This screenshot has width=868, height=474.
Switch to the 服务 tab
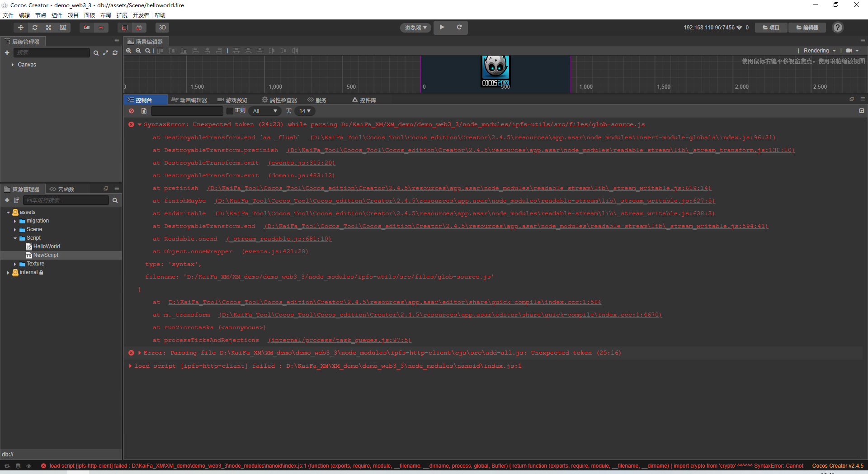click(317, 100)
